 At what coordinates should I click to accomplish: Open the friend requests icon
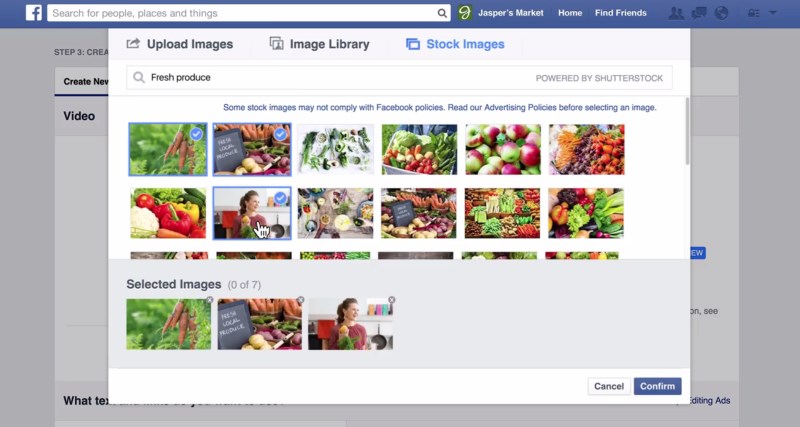(x=676, y=13)
